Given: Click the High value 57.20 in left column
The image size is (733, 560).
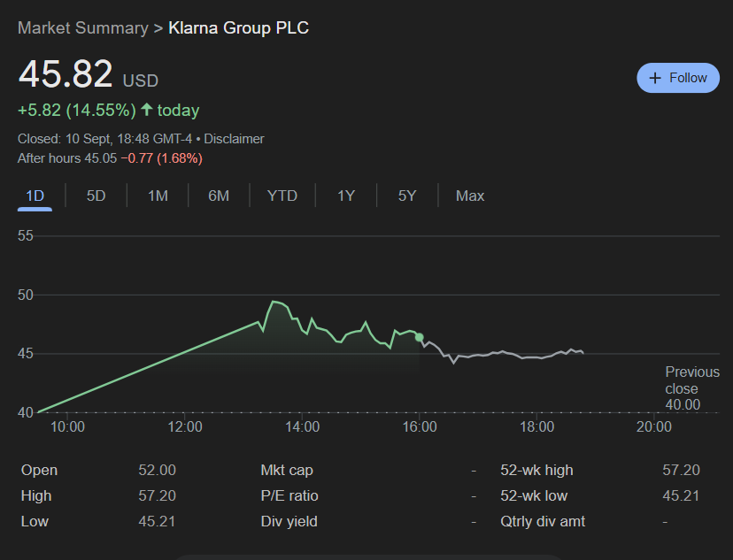Looking at the screenshot, I should pyautogui.click(x=157, y=495).
